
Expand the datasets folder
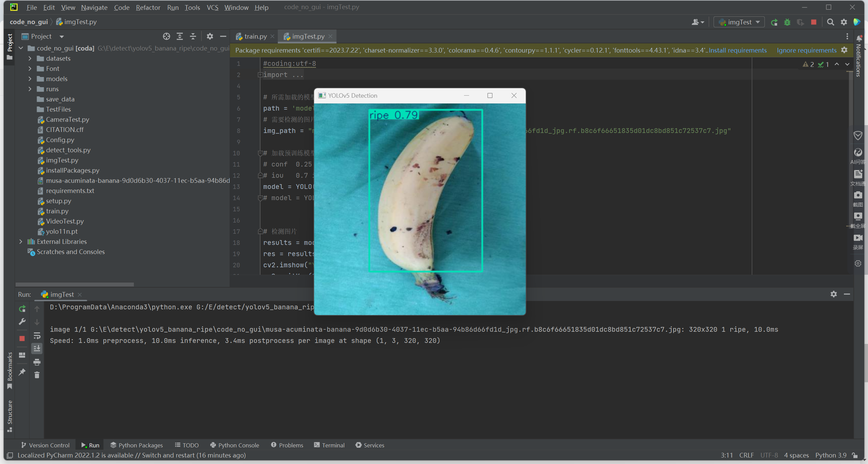(x=30, y=58)
